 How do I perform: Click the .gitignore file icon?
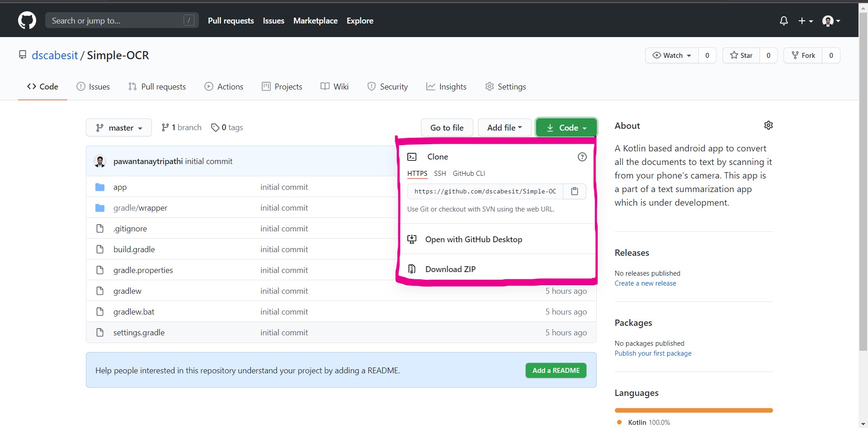coord(100,229)
